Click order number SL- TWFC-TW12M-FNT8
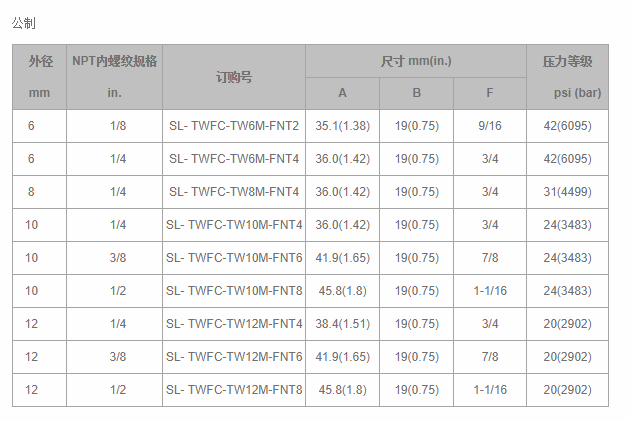 [x=234, y=390]
